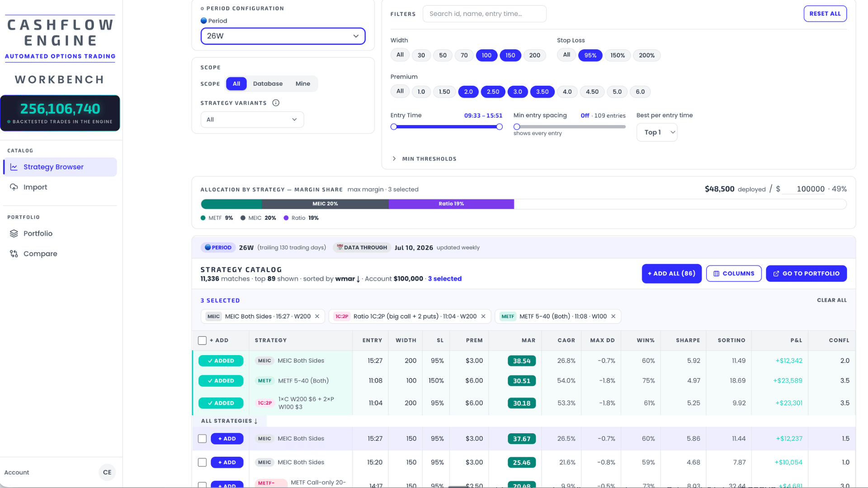Image resolution: width=868 pixels, height=488 pixels.
Task: Expand the Min Thresholds section
Action: click(x=424, y=159)
